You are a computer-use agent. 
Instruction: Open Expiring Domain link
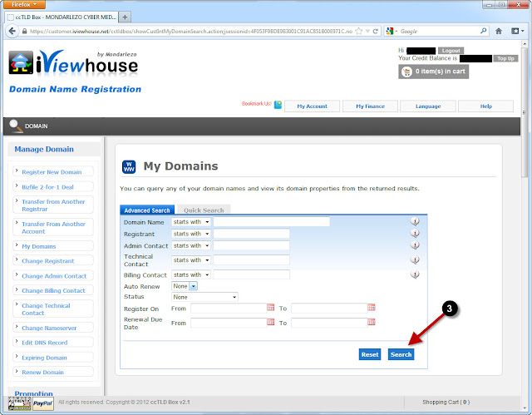tap(44, 358)
